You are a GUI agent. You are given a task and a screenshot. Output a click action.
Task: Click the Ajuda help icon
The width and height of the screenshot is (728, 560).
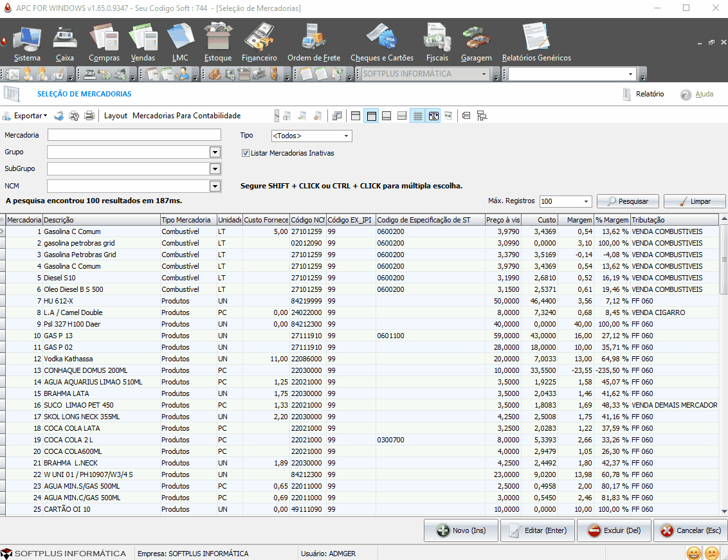click(686, 95)
